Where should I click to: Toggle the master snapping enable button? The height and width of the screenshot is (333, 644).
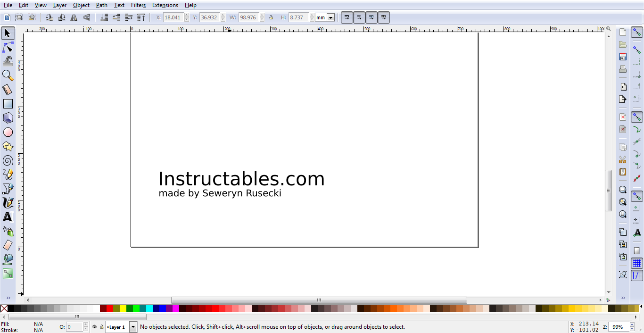click(637, 33)
